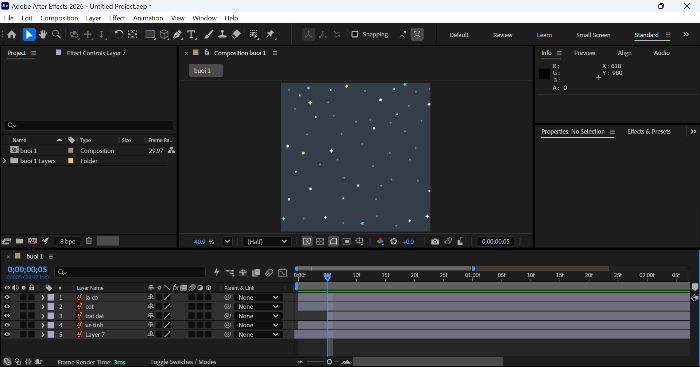Toggle visibility of Layer 7
Viewport: 700px width, 367px height.
[x=7, y=334]
